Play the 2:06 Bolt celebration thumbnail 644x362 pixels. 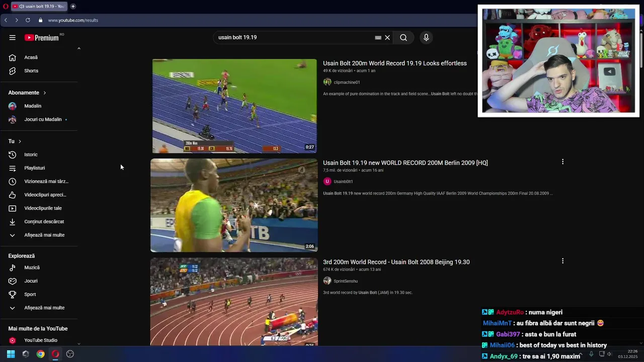pyautogui.click(x=234, y=205)
